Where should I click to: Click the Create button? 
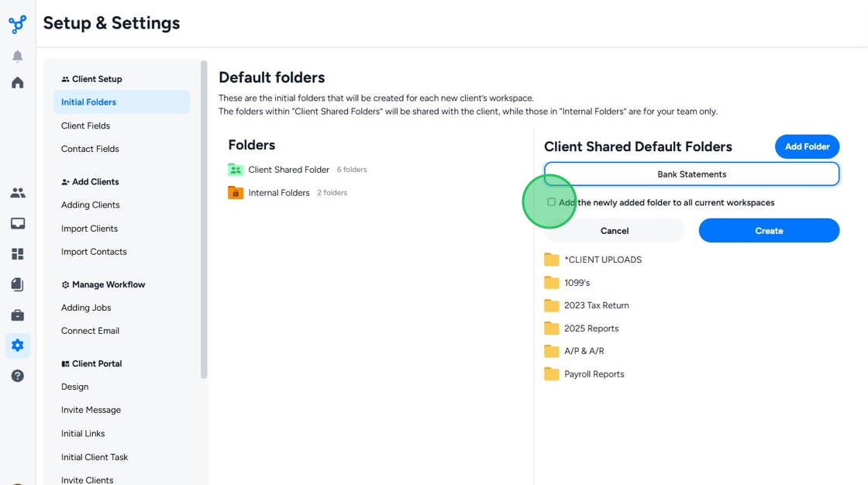pyautogui.click(x=769, y=231)
